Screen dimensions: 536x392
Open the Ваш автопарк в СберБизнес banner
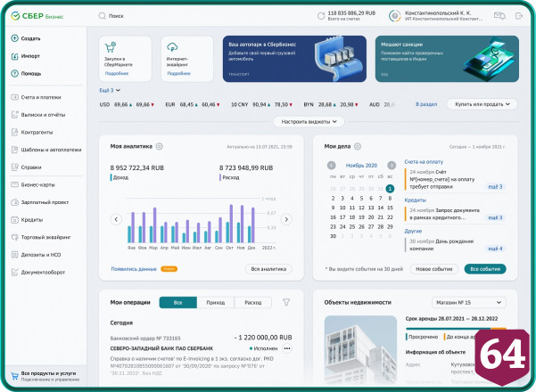point(294,59)
